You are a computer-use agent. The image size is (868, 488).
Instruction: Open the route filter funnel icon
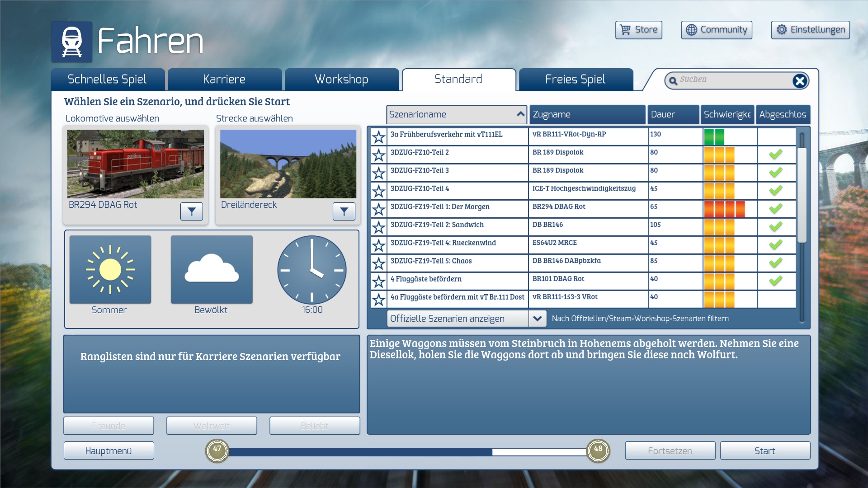click(x=344, y=211)
